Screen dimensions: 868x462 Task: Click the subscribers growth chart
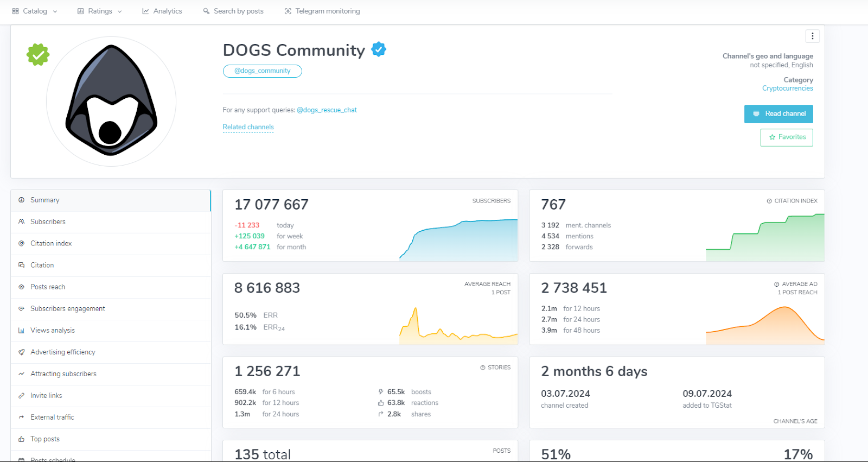point(458,239)
